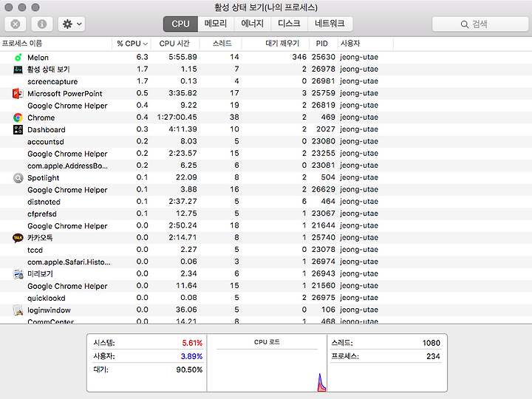Switch to the CPU tab
Viewport: 532px width, 399px height.
[180, 24]
